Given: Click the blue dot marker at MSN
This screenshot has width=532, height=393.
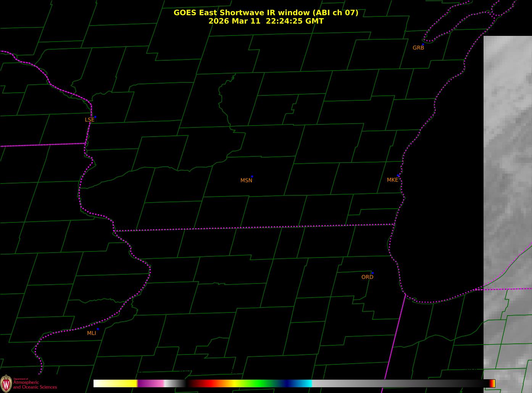Looking at the screenshot, I should point(252,177).
